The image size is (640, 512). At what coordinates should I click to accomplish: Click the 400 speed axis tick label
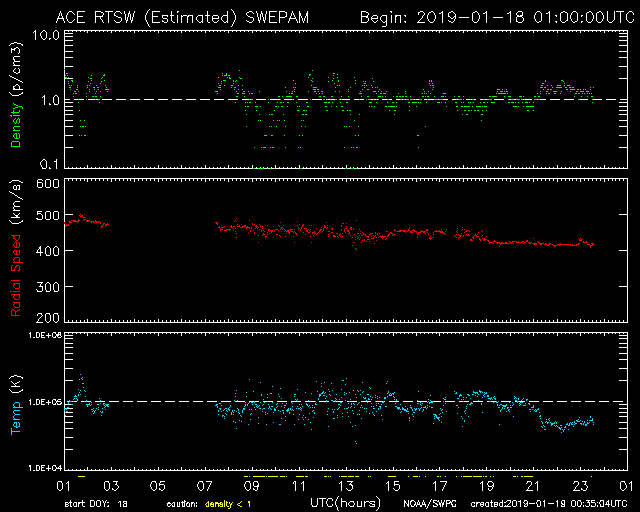point(46,252)
